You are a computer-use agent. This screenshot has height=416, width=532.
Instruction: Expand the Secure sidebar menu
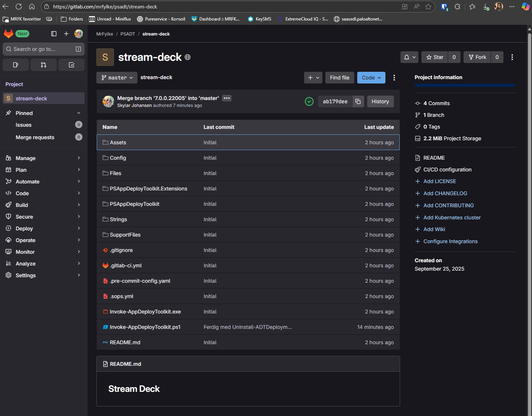pyautogui.click(x=44, y=217)
